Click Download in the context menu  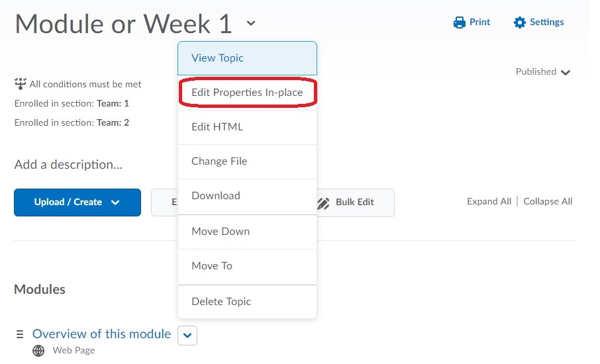247,196
